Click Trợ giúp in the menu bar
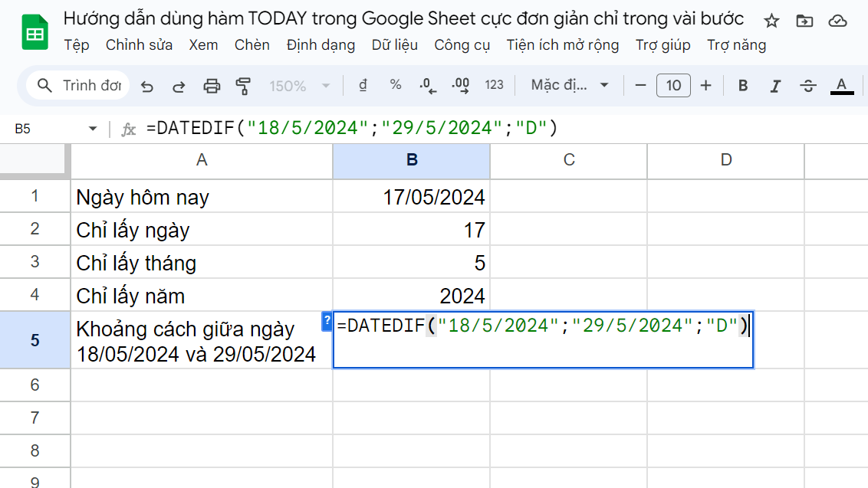Viewport: 868px width, 488px height. click(x=663, y=45)
